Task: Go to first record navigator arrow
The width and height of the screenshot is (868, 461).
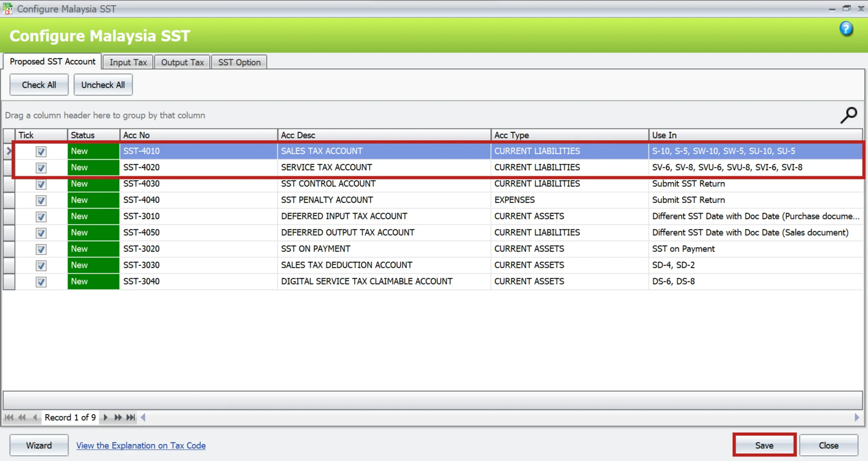Action: pyautogui.click(x=9, y=417)
